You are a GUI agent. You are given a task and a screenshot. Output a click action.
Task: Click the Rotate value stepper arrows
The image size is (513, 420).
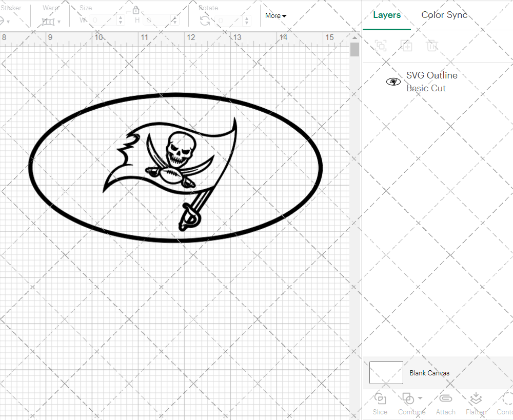pyautogui.click(x=247, y=21)
